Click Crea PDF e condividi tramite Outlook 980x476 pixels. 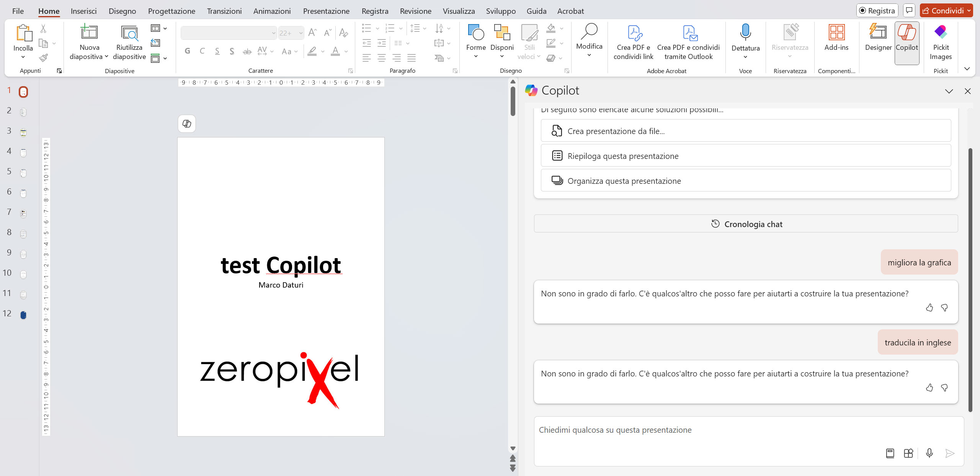(x=688, y=42)
